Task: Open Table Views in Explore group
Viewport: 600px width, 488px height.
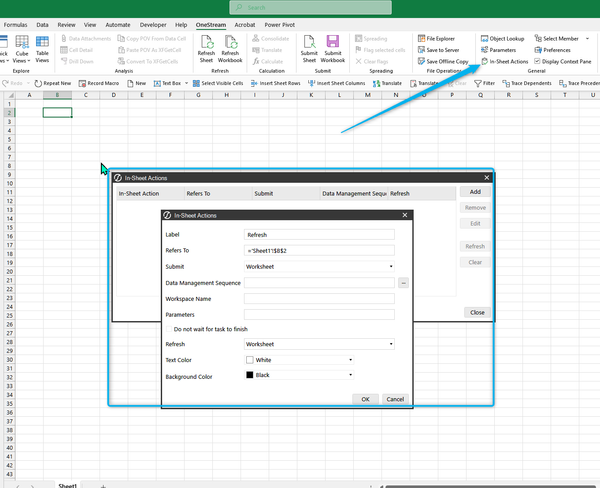Action: pos(42,46)
